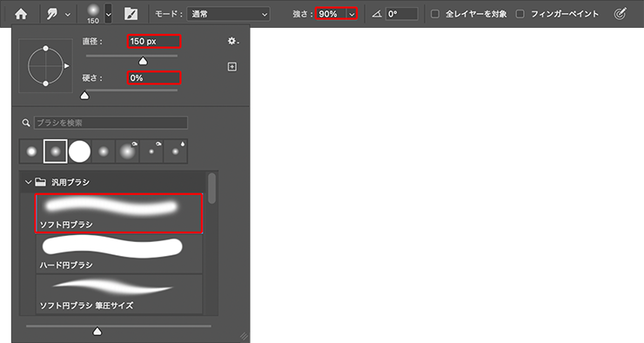Click the ブラシを検索 search field
This screenshot has width=644, height=343.
[111, 123]
